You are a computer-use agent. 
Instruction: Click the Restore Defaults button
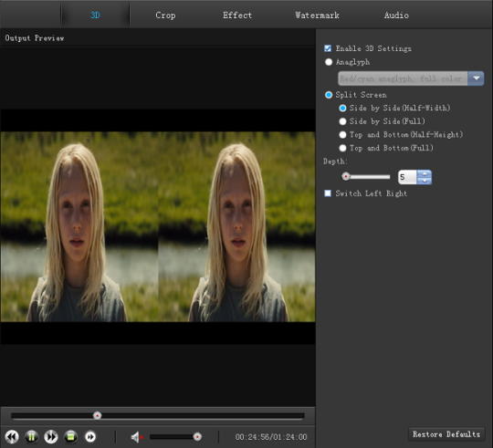[x=446, y=434]
